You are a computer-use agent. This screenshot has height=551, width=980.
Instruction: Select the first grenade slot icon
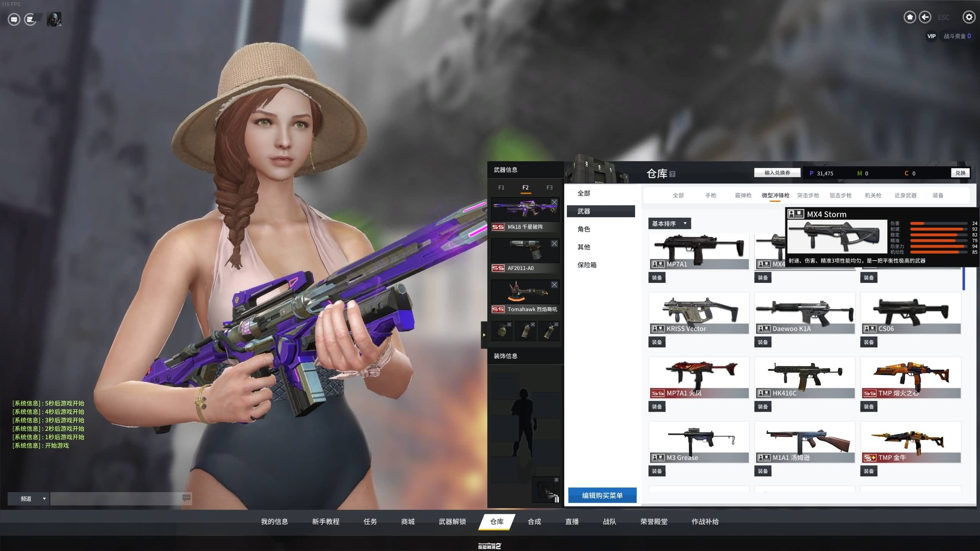(x=502, y=331)
